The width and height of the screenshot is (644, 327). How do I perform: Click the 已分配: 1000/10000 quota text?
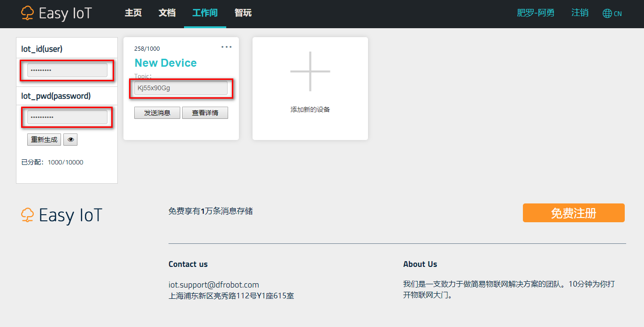click(x=52, y=163)
